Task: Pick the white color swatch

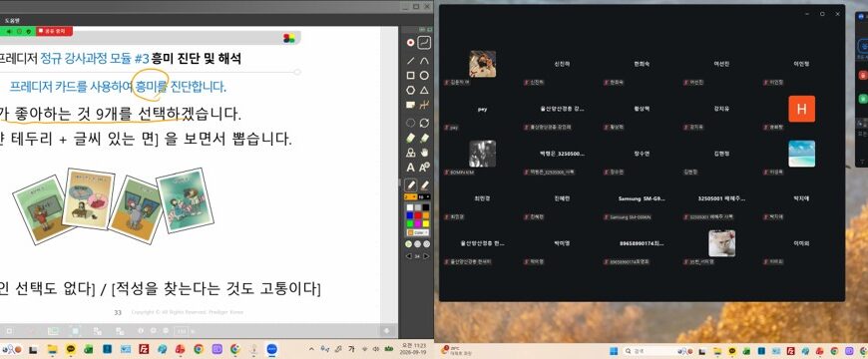Action: tap(410, 208)
